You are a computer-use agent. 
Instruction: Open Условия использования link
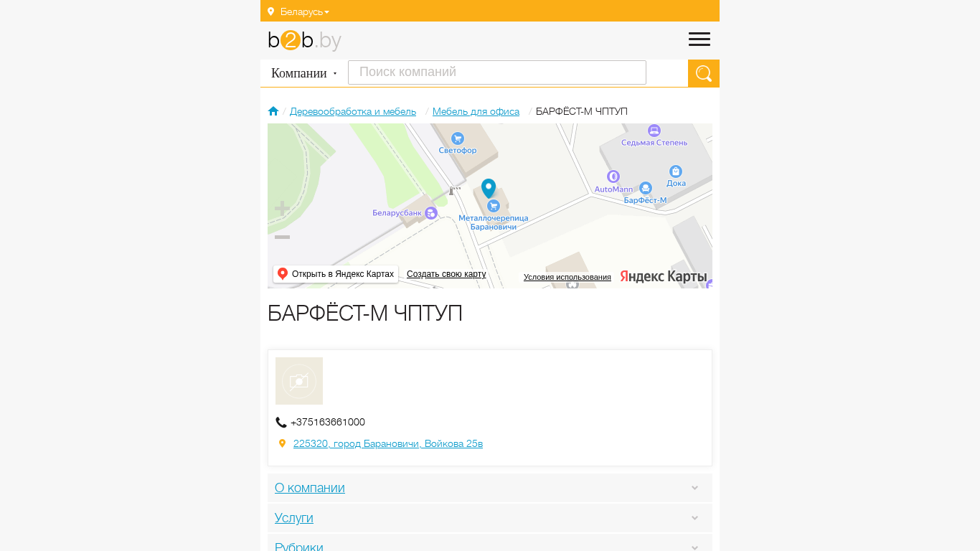pyautogui.click(x=567, y=277)
